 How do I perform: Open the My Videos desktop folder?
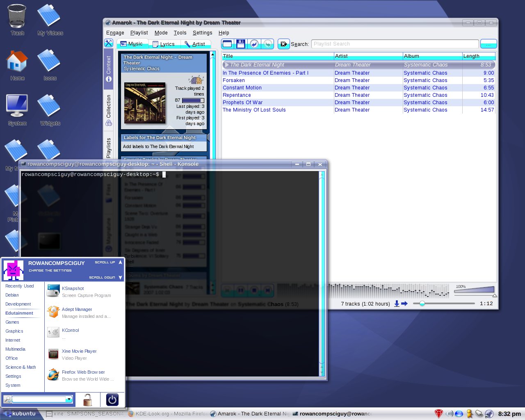coord(50,19)
